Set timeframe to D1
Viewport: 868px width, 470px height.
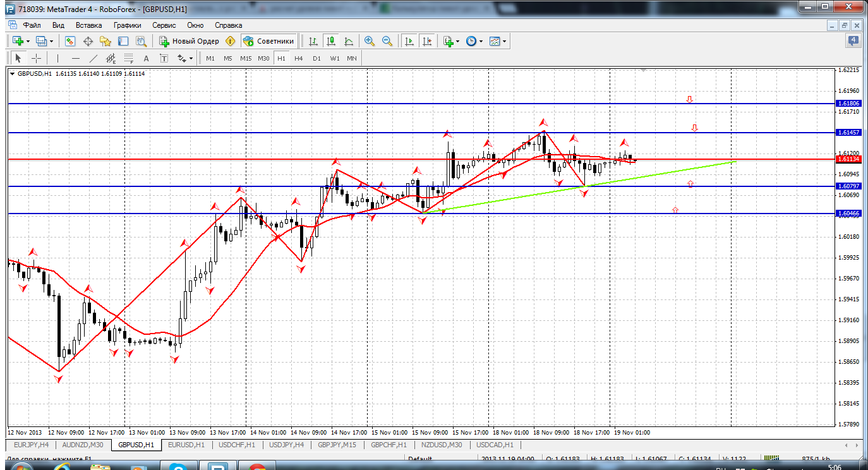pos(316,58)
